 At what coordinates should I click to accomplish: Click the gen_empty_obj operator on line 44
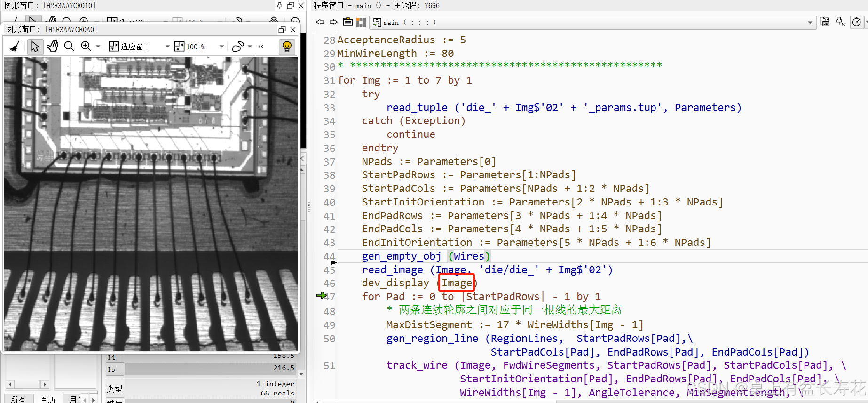(x=402, y=256)
